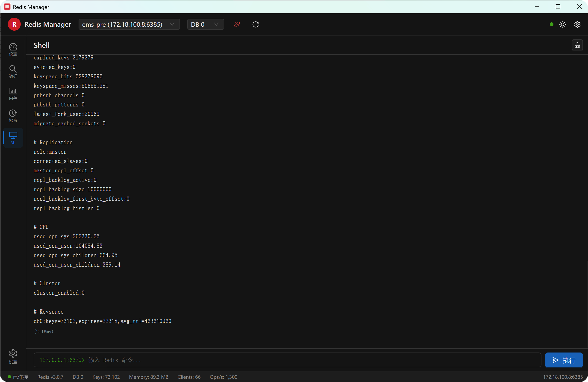588x382 pixels.
Task: Click the used_cpu_user:104084.83 line
Action: point(68,246)
